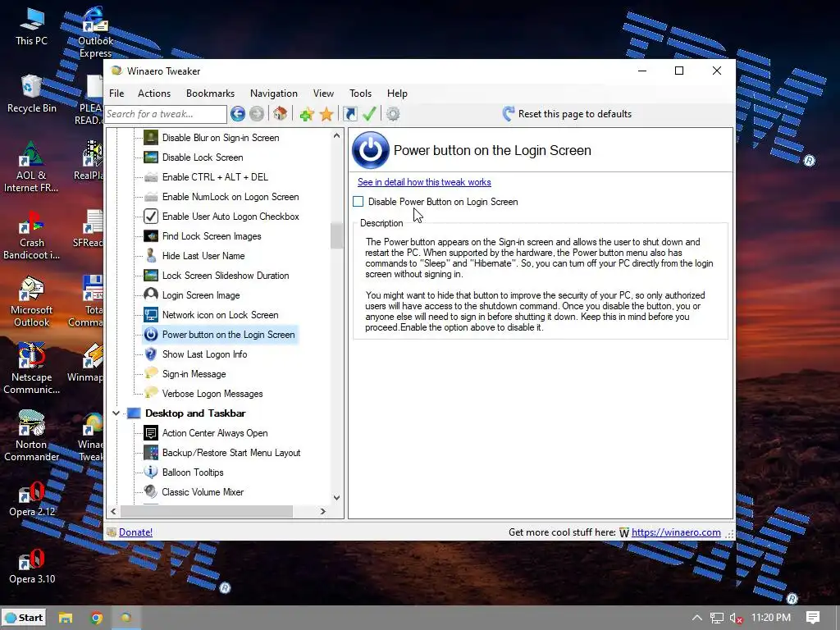Screen dimensions: 840x630
Task: Click the tree's horizontal scrollbar thumb
Action: click(x=206, y=512)
